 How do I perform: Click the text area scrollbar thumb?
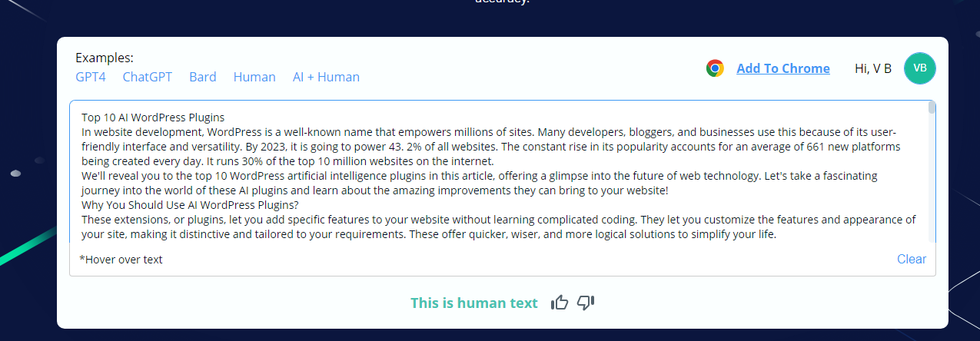click(x=932, y=108)
